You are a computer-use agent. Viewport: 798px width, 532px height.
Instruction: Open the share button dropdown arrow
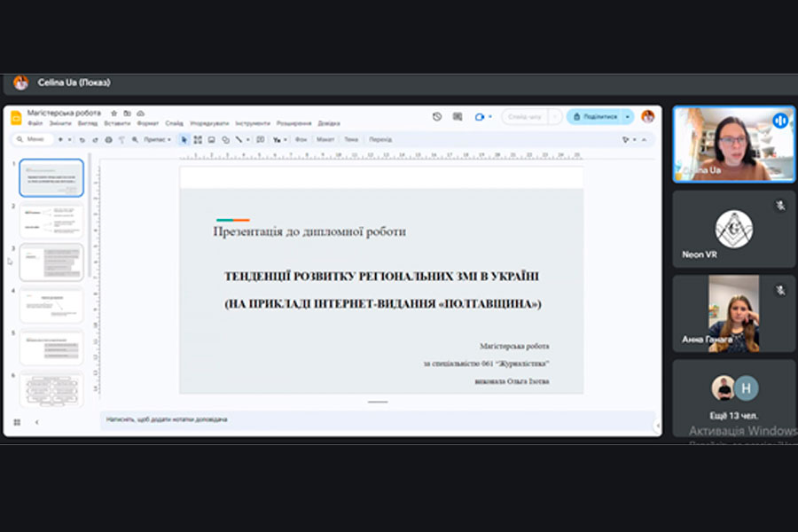tap(628, 116)
